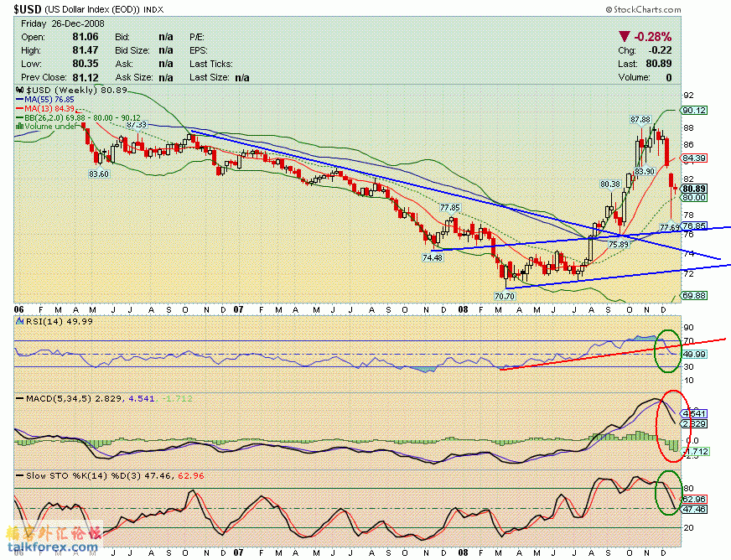Click the RSI 49.99 axis tag
Image resolution: width=731 pixels, height=560 pixels.
coord(694,355)
